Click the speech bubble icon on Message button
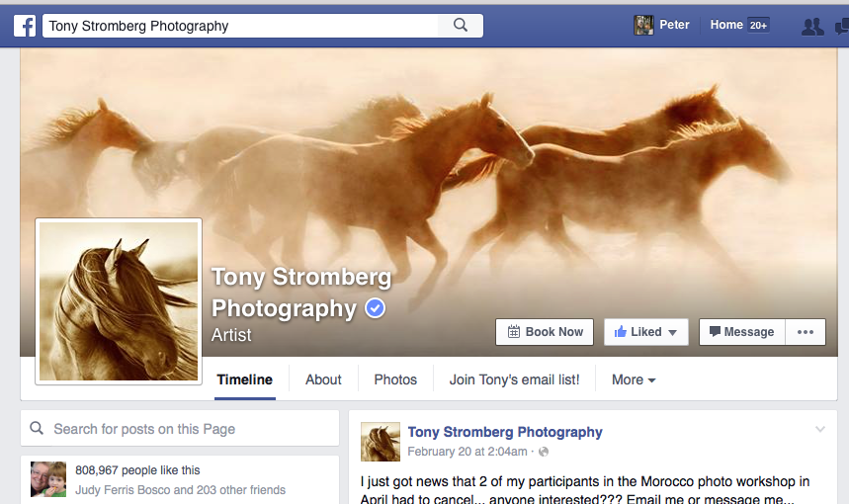Screen dimensions: 849x504 pyautogui.click(x=715, y=331)
